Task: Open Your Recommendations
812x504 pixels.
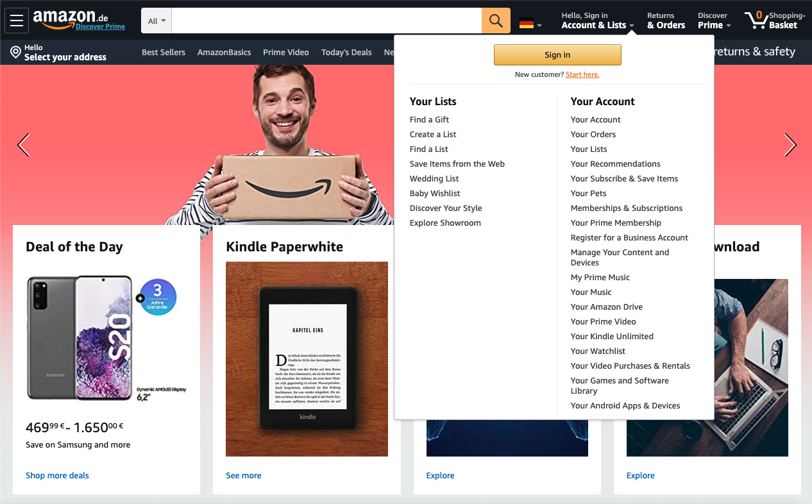Action: 616,164
